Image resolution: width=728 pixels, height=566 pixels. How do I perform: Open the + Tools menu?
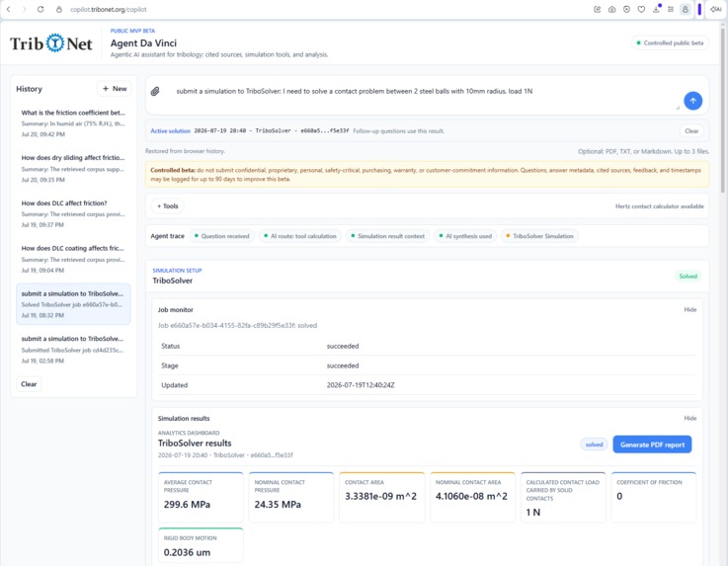point(167,206)
